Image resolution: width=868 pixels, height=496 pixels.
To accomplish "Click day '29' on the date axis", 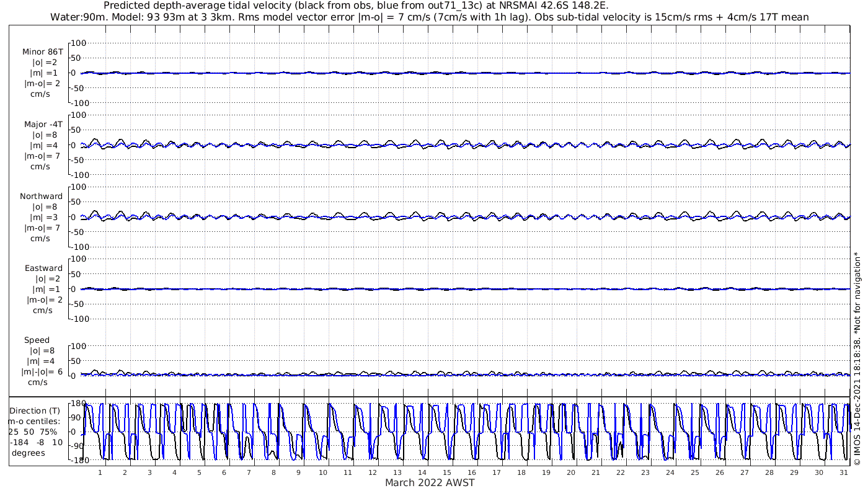I will tap(794, 472).
